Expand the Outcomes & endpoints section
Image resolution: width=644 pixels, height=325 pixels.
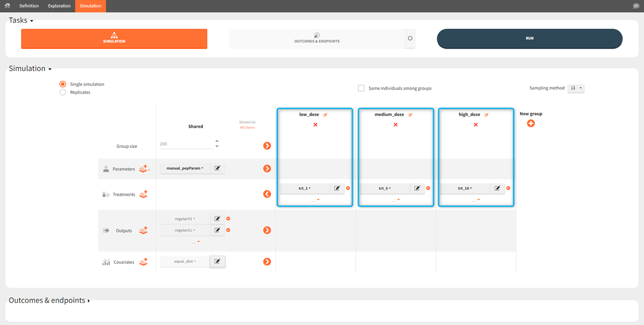(x=49, y=300)
